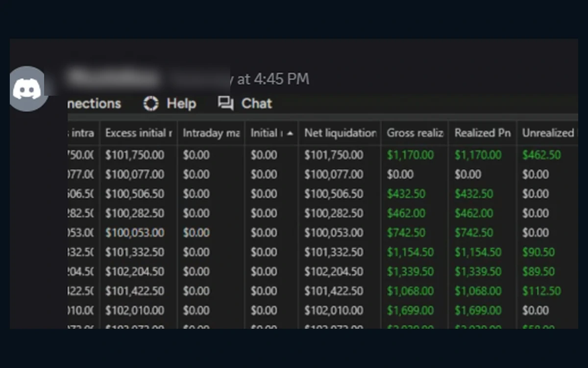
Task: Select Excess initial cell $101,750.00
Action: pos(135,155)
